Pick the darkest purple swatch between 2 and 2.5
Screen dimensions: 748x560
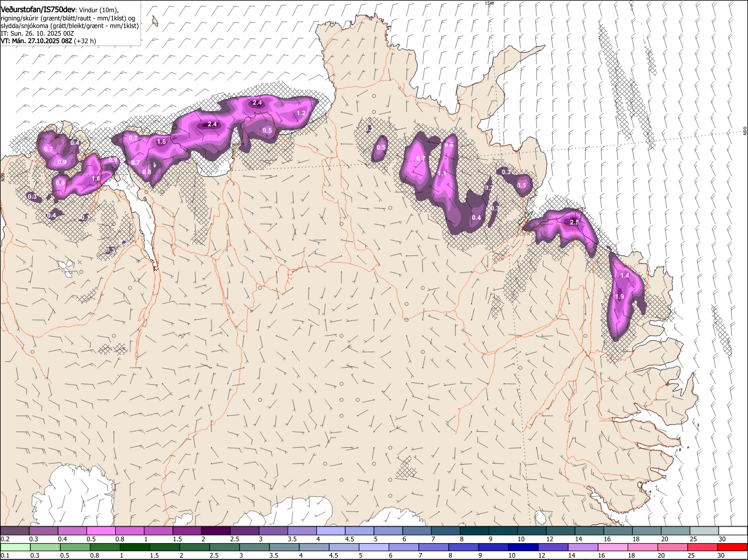216,530
